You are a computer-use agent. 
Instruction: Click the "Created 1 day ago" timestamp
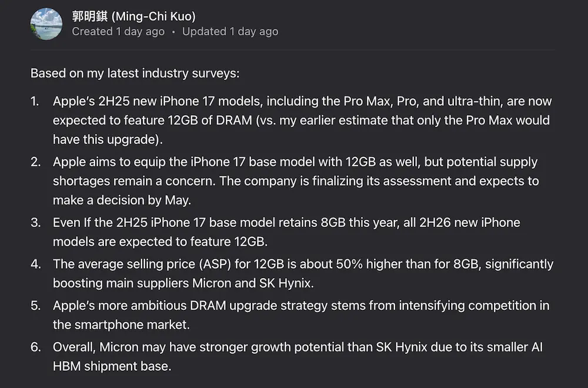pos(118,32)
